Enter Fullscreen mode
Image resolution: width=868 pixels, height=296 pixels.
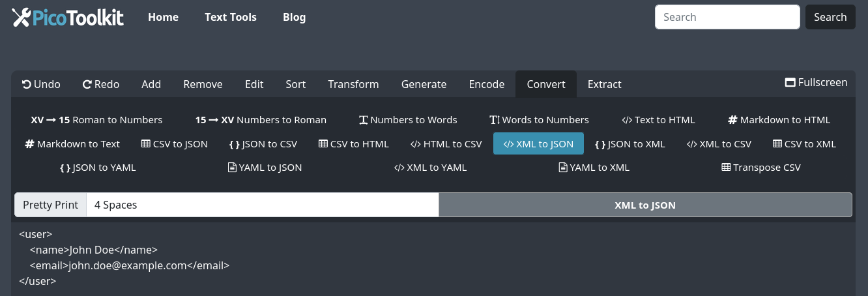(816, 83)
